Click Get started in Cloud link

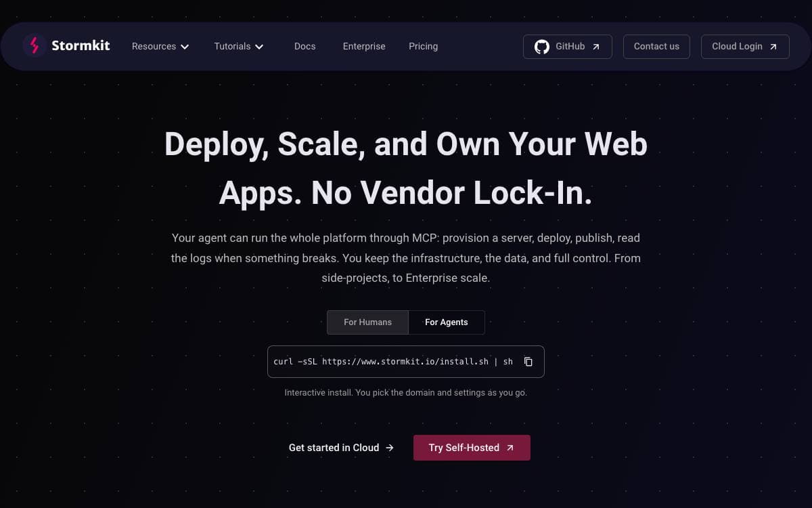tap(341, 448)
